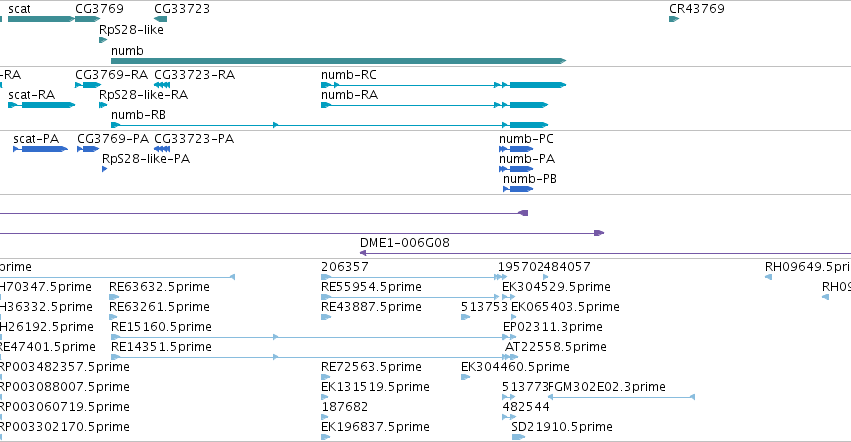Open the RP003060719.5prime EST label

(64, 407)
